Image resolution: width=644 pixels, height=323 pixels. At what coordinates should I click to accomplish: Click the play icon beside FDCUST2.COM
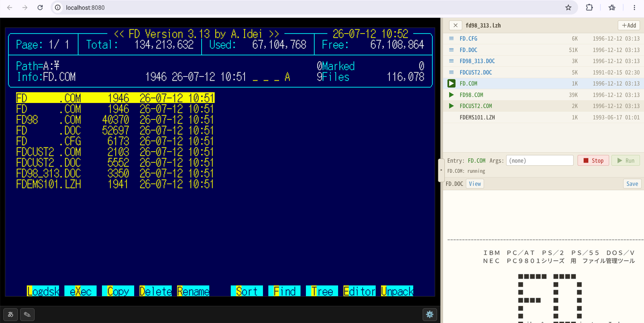point(451,106)
